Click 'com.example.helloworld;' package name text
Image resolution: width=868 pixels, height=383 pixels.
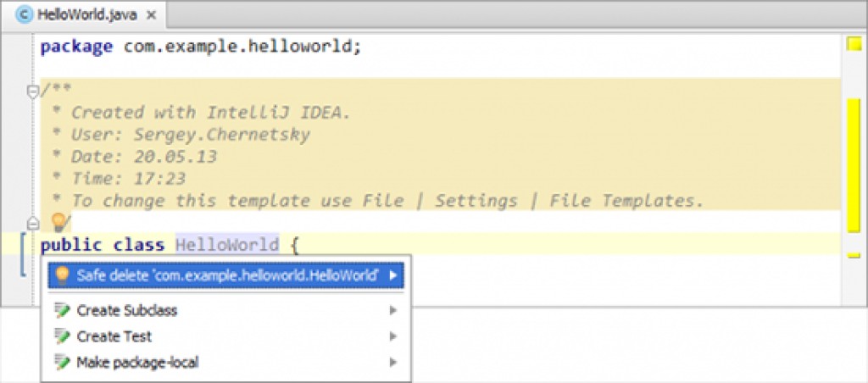(x=242, y=47)
